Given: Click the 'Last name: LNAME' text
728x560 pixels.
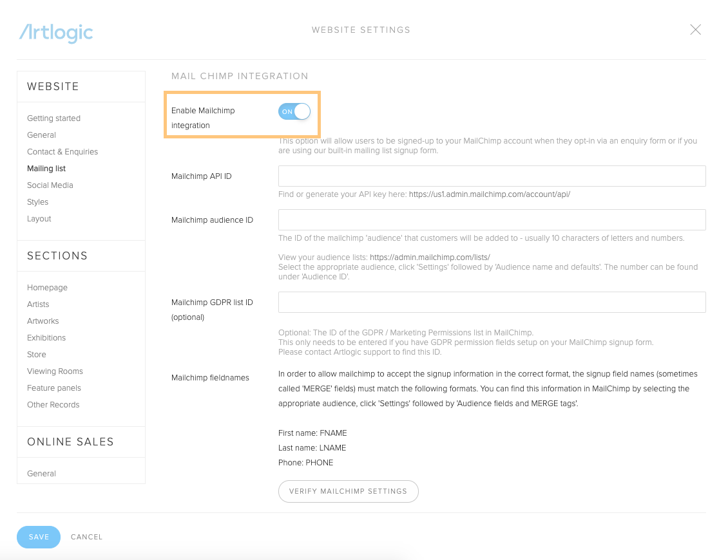Looking at the screenshot, I should [x=312, y=448].
